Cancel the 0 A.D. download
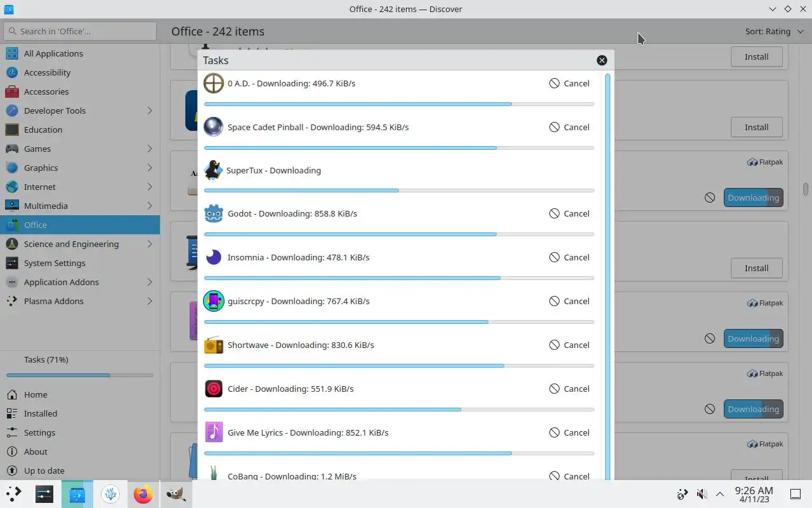 pyautogui.click(x=569, y=83)
